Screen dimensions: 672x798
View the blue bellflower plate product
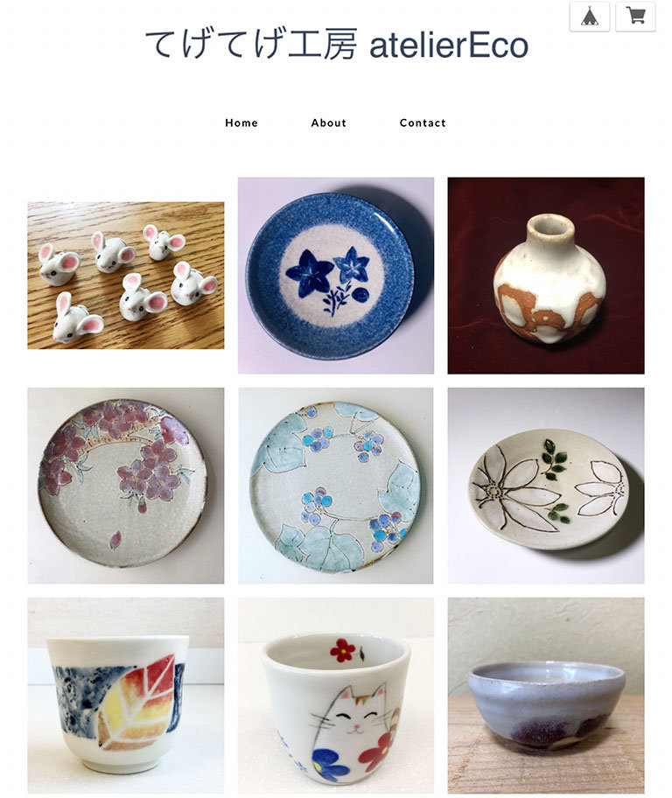(336, 276)
